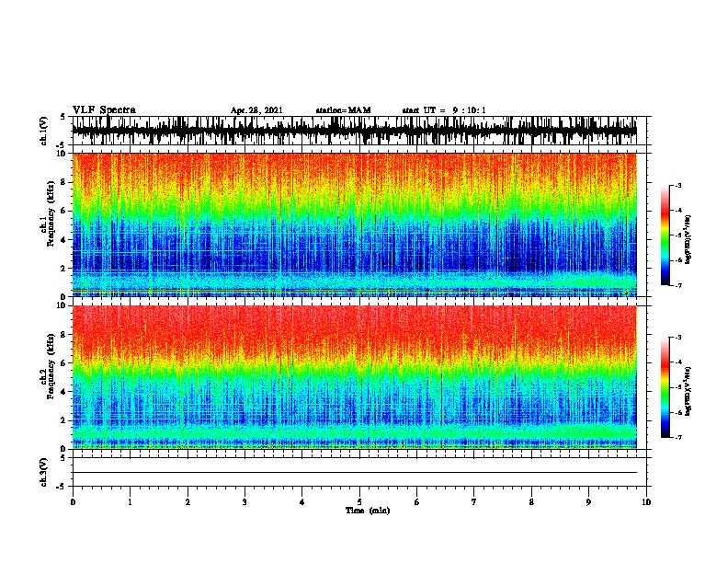Select the "start UT = 9 : 10: 1" text

444,110
